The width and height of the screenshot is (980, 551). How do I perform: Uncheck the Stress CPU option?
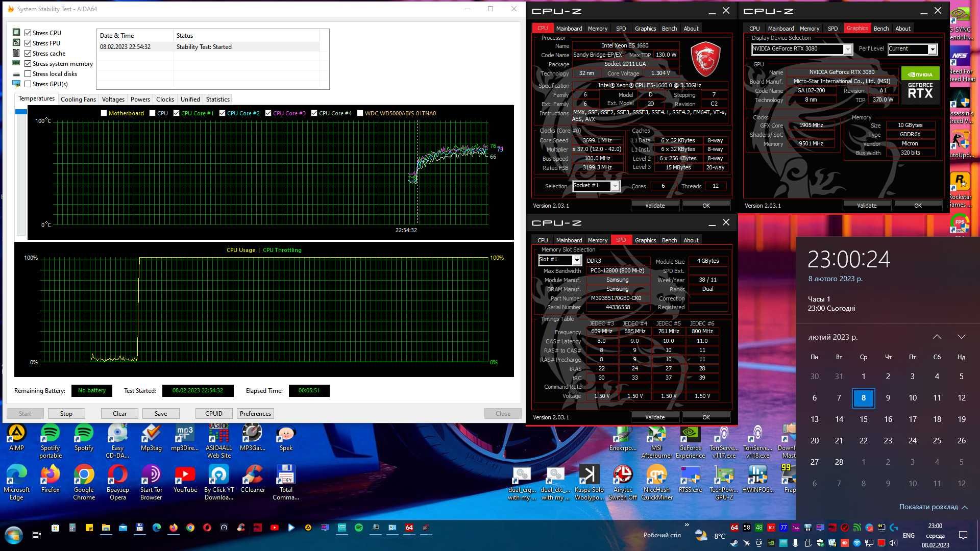pyautogui.click(x=28, y=33)
